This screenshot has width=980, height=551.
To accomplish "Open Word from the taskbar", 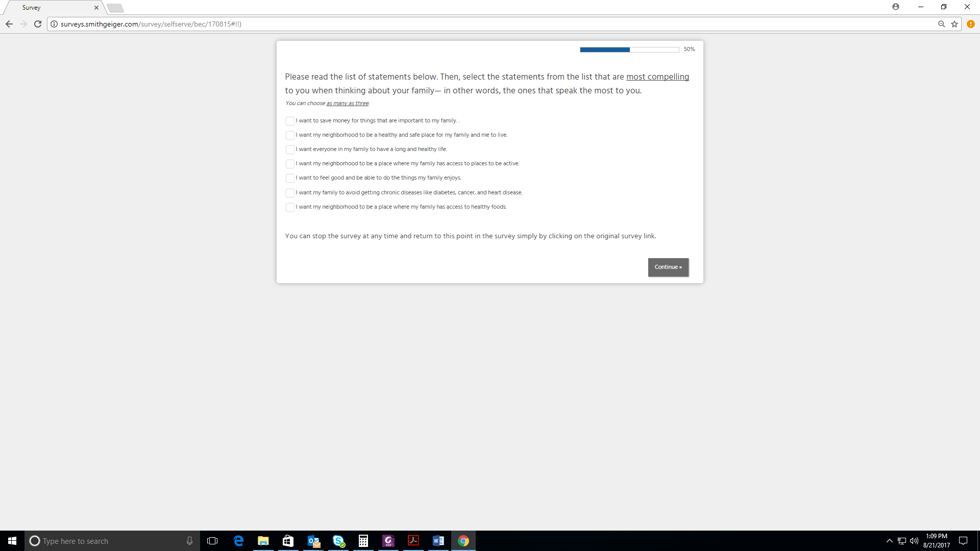I will [x=438, y=541].
